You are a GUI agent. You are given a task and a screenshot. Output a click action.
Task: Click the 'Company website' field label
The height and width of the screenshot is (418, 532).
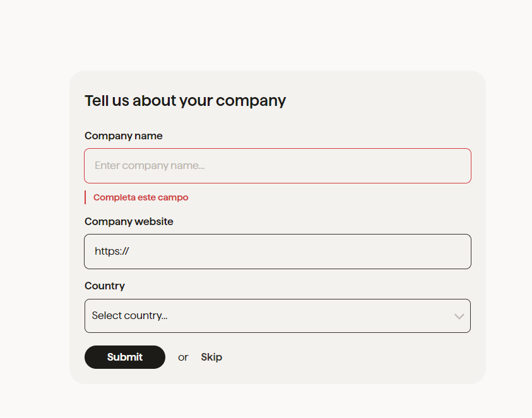pos(129,221)
